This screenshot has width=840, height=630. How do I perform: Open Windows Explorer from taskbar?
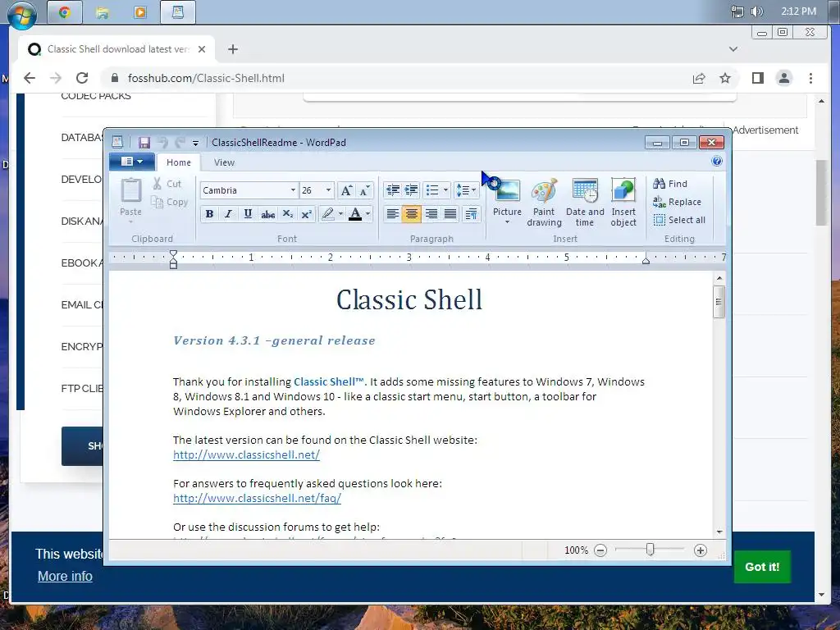103,12
